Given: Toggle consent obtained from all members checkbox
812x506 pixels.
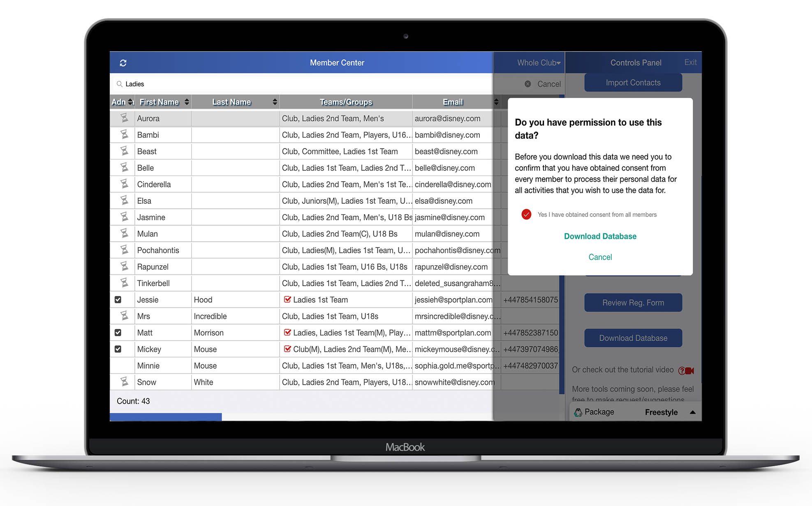Looking at the screenshot, I should coord(526,215).
